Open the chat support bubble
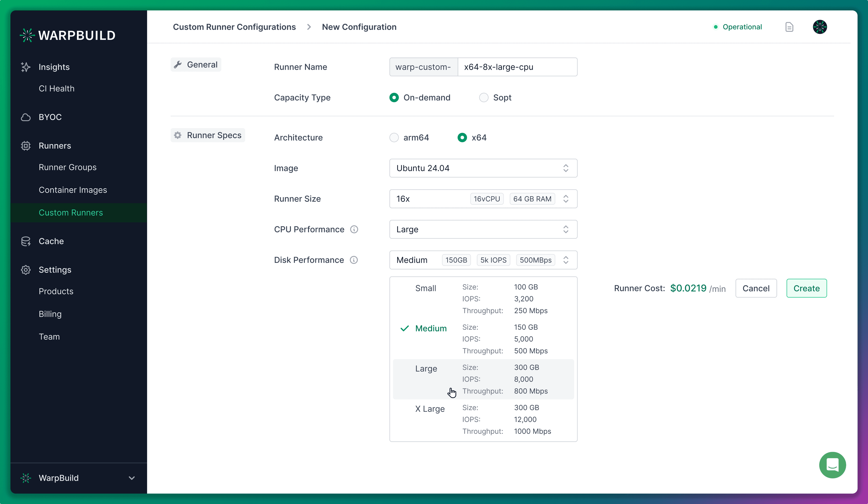Image resolution: width=868 pixels, height=504 pixels. tap(833, 465)
